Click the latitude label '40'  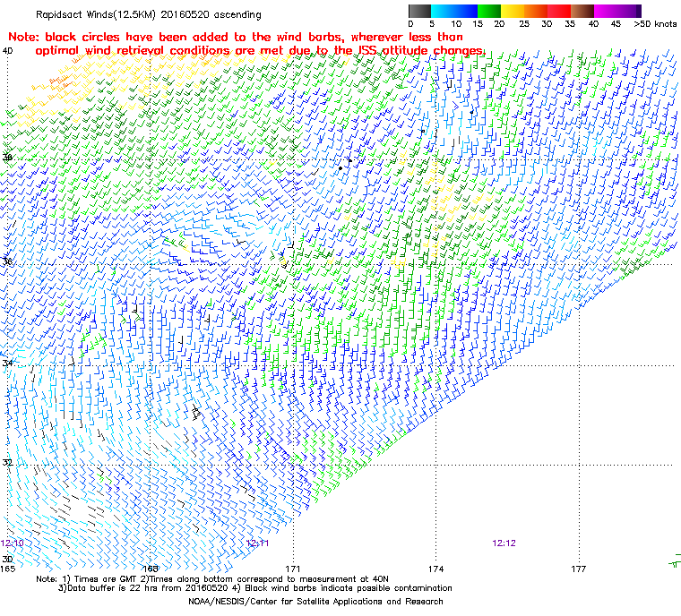(7, 51)
